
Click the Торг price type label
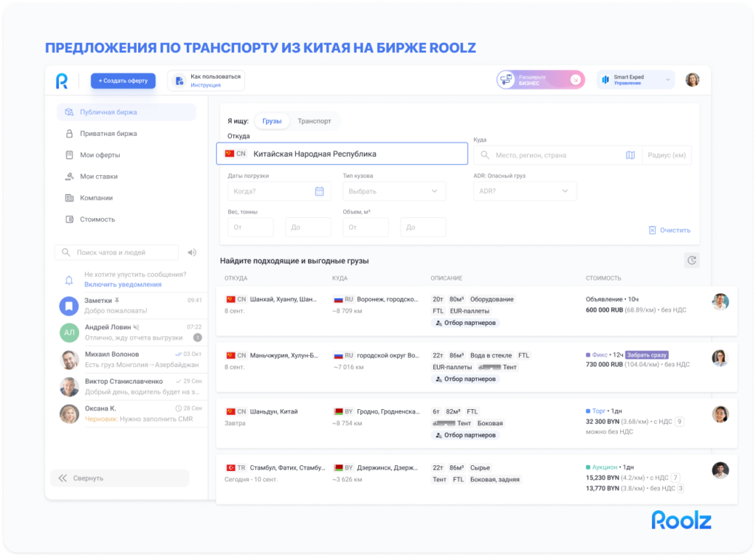pyautogui.click(x=599, y=411)
